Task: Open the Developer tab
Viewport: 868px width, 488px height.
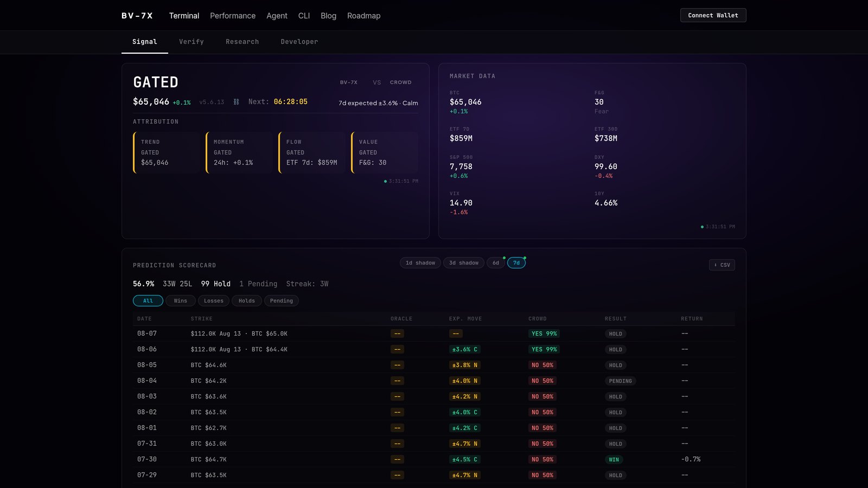Action: tap(299, 42)
